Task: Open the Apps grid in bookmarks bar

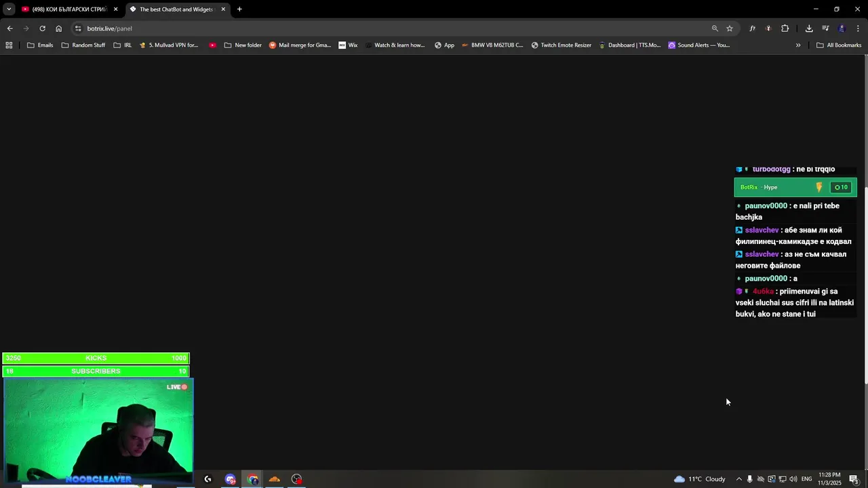Action: pyautogui.click(x=9, y=45)
